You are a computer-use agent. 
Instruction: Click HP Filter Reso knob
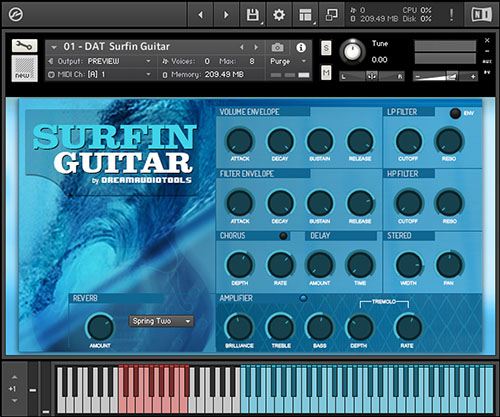[449, 203]
